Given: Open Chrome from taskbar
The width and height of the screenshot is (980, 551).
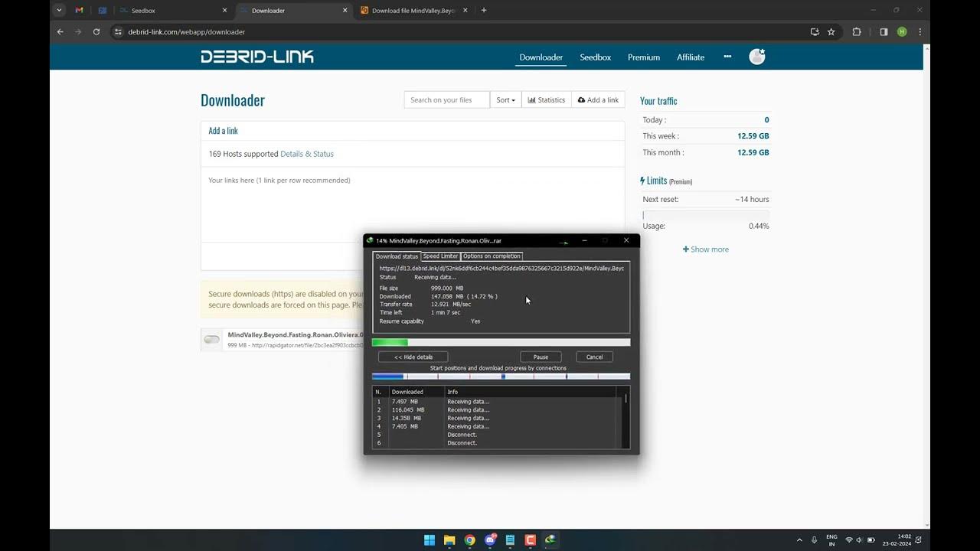Looking at the screenshot, I should click(x=469, y=540).
